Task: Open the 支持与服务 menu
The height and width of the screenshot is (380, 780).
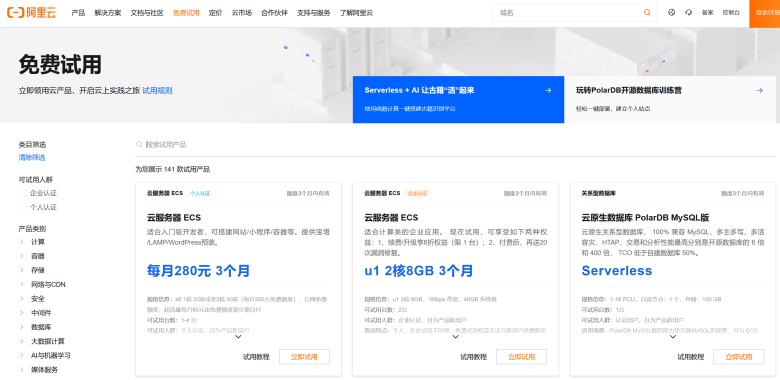Action: pyautogui.click(x=313, y=13)
